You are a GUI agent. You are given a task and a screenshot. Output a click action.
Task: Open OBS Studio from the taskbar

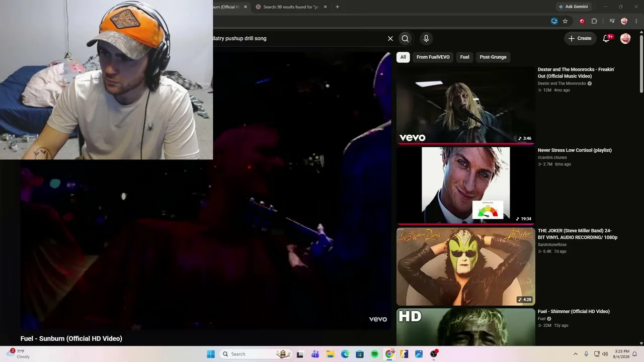(434, 354)
